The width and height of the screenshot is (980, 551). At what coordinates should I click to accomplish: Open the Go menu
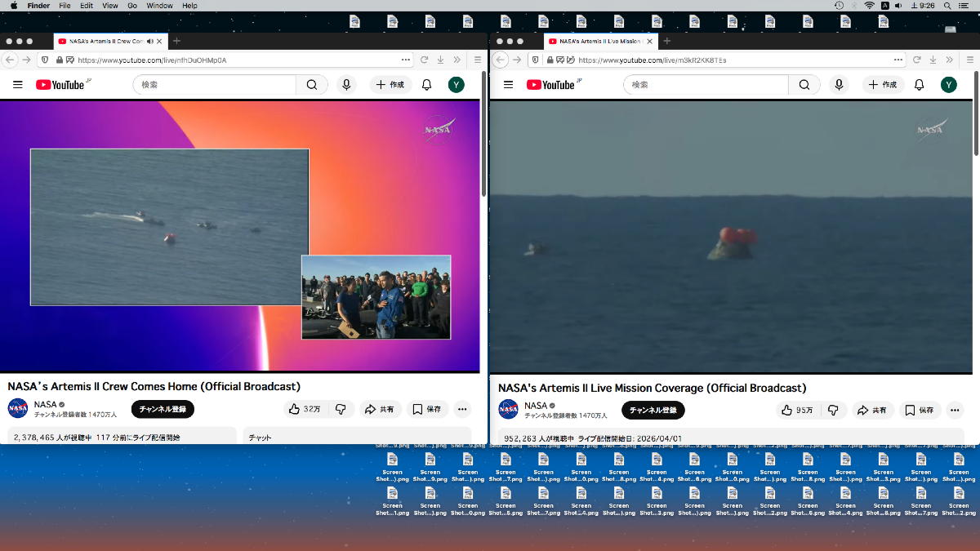coord(132,6)
